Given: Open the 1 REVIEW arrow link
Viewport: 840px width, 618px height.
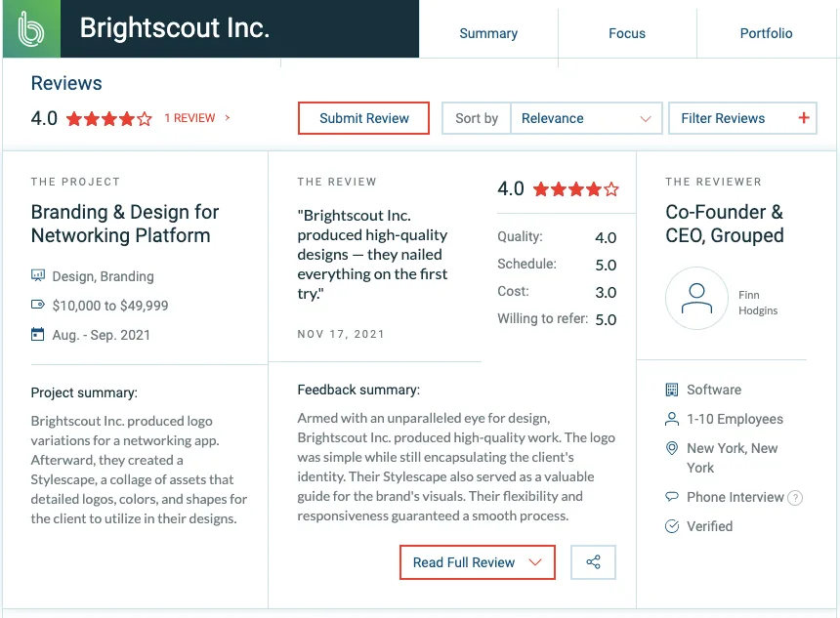Looking at the screenshot, I should click(197, 118).
